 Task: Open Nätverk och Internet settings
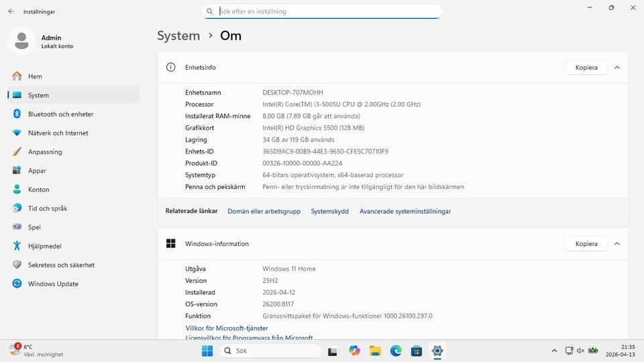58,133
